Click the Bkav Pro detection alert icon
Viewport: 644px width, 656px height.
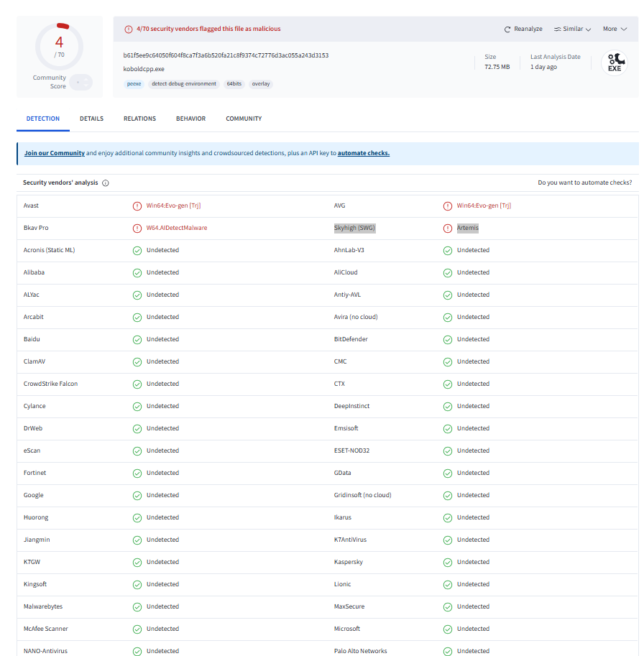coord(137,228)
